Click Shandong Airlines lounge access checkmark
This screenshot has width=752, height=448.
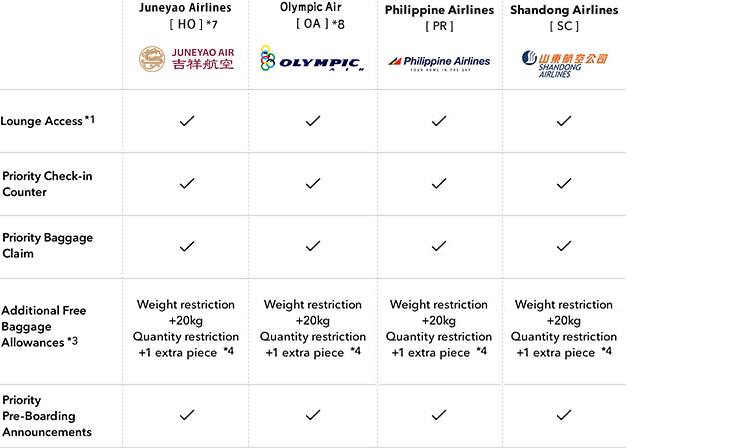tap(564, 121)
